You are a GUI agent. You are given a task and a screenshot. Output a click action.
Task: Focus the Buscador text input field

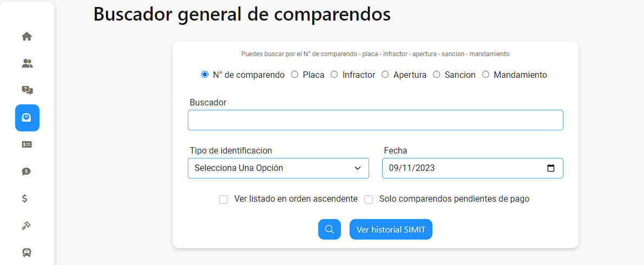(x=376, y=120)
